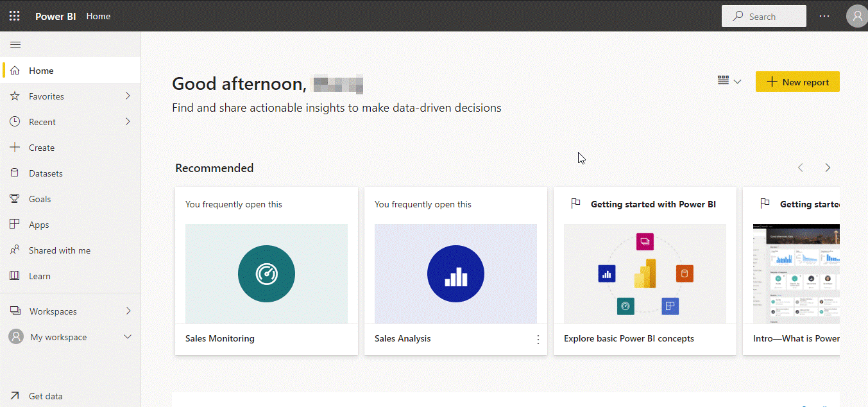Select Home in the navigation pane
This screenshot has width=868, height=407.
41,71
